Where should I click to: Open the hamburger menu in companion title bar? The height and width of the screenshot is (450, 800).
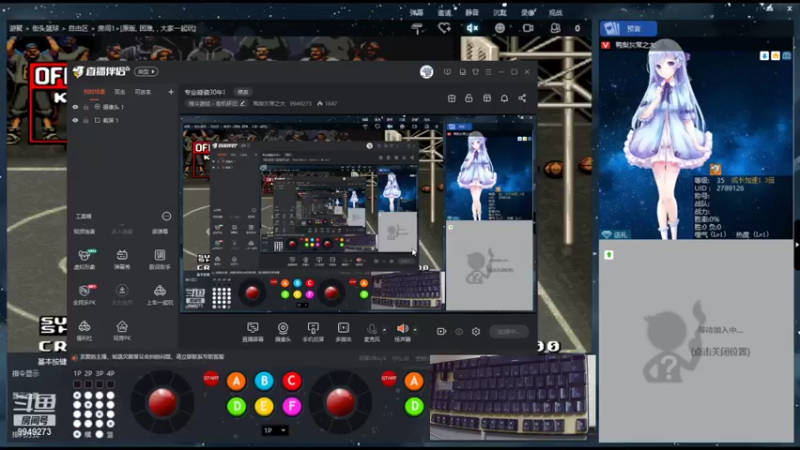point(488,72)
